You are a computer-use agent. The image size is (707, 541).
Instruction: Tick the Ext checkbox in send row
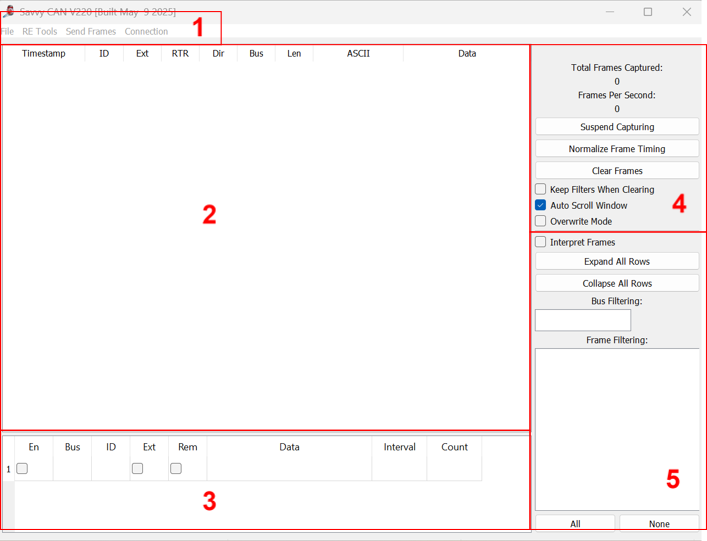pos(138,468)
